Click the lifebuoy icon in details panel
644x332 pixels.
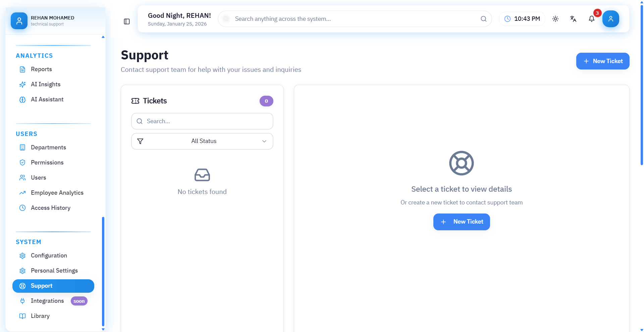pyautogui.click(x=461, y=163)
